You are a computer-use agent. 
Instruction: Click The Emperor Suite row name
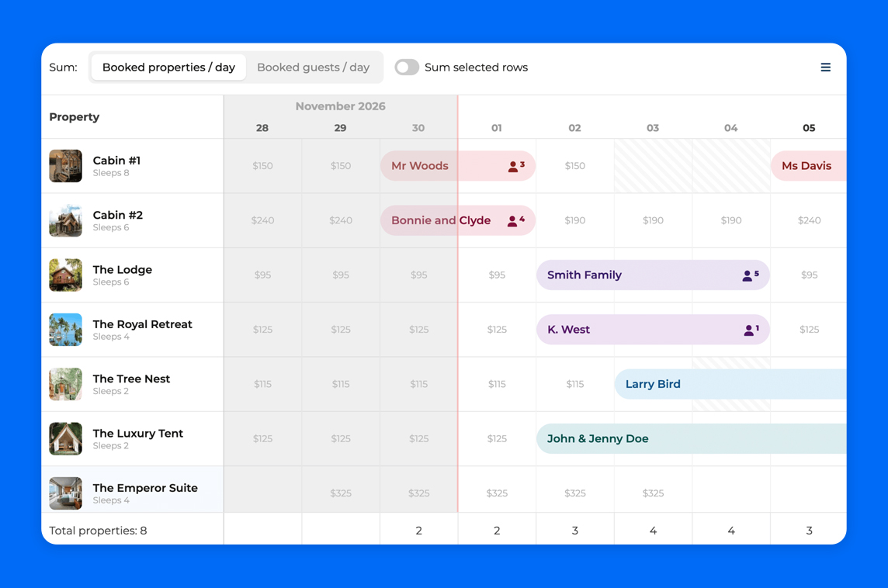point(145,488)
